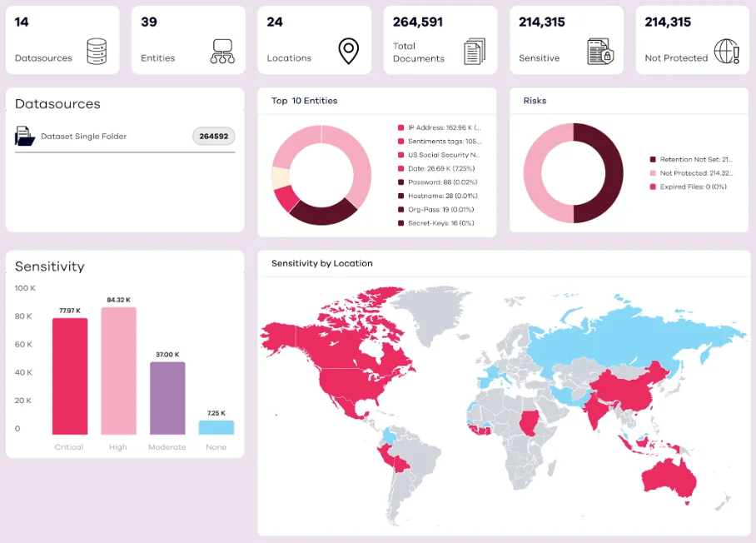Click the Sensitive locked document icon

pyautogui.click(x=600, y=51)
